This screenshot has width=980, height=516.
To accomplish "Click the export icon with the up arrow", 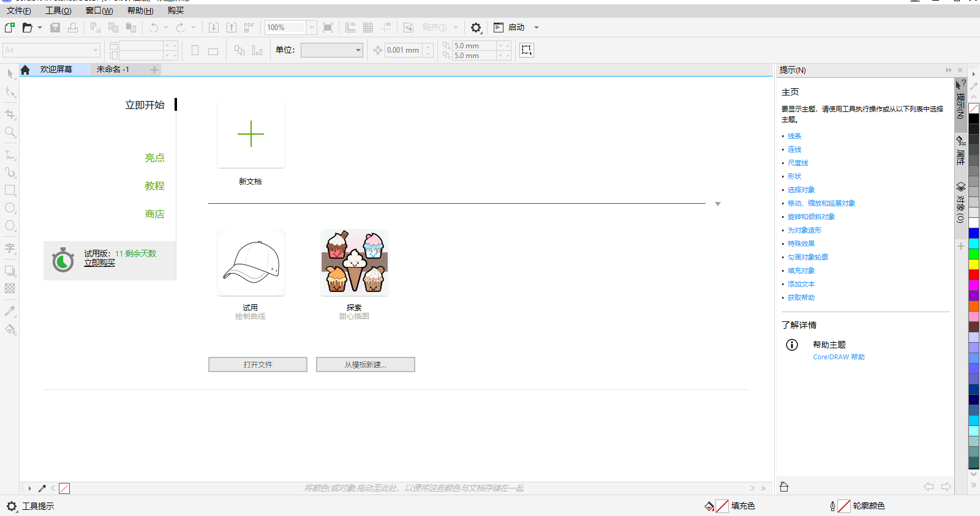I will pyautogui.click(x=232, y=28).
